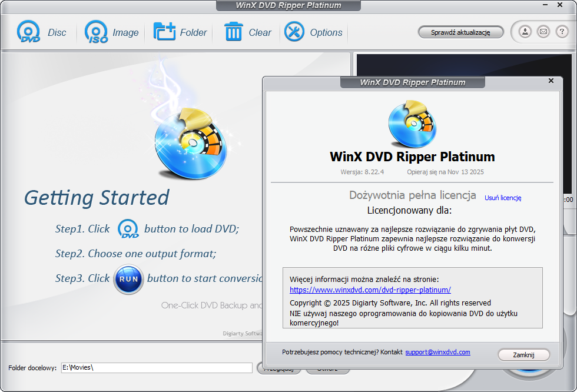The height and width of the screenshot is (392, 577).
Task: Click the email envelope icon
Action: pos(543,32)
